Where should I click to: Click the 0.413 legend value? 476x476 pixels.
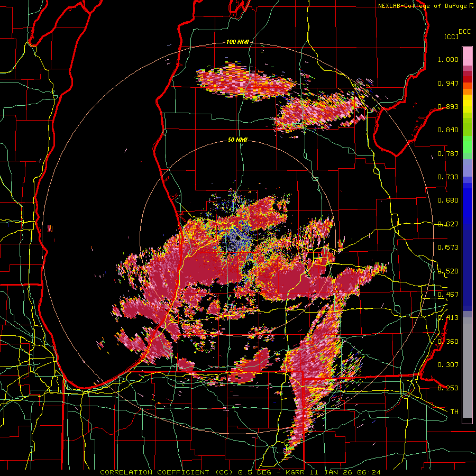(448, 317)
